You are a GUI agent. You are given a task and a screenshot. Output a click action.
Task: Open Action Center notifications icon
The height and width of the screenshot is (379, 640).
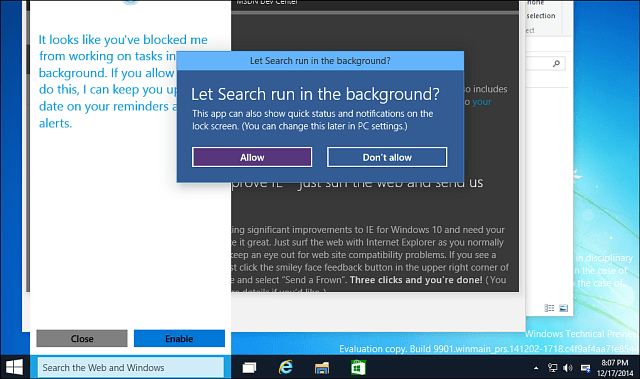click(585, 368)
